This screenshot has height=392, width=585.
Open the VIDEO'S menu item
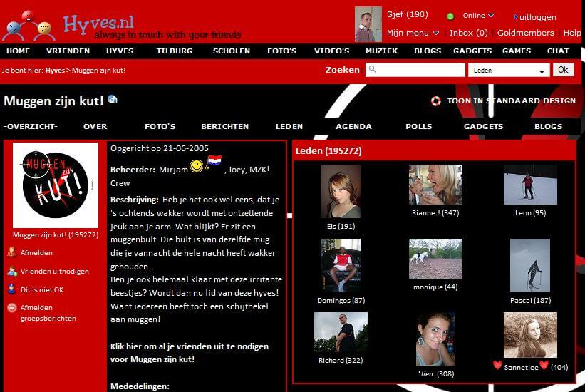331,51
